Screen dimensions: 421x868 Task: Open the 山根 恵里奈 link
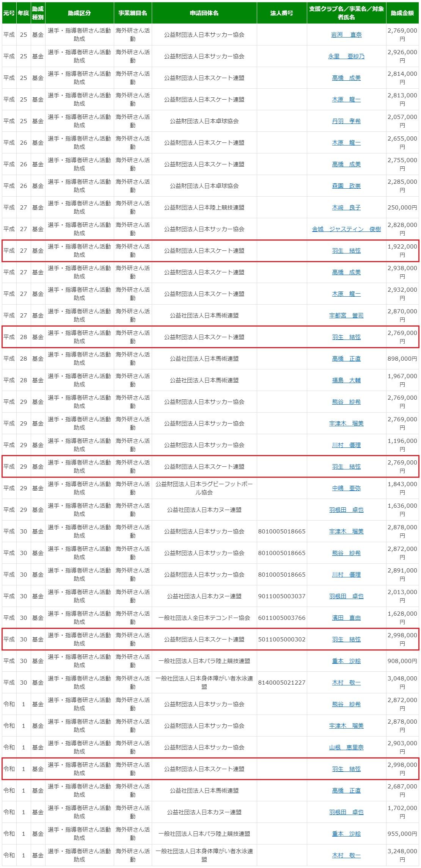click(346, 747)
